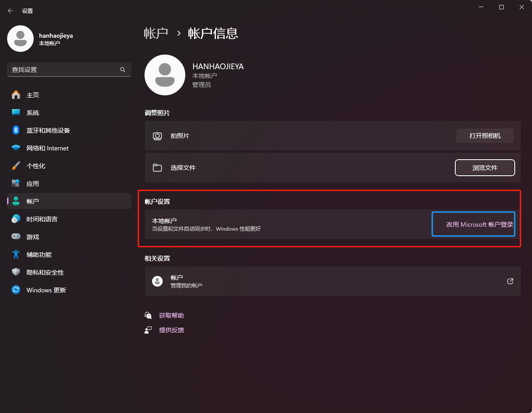
Task: Click the 隐私和安全性 shield icon
Action: pyautogui.click(x=16, y=272)
